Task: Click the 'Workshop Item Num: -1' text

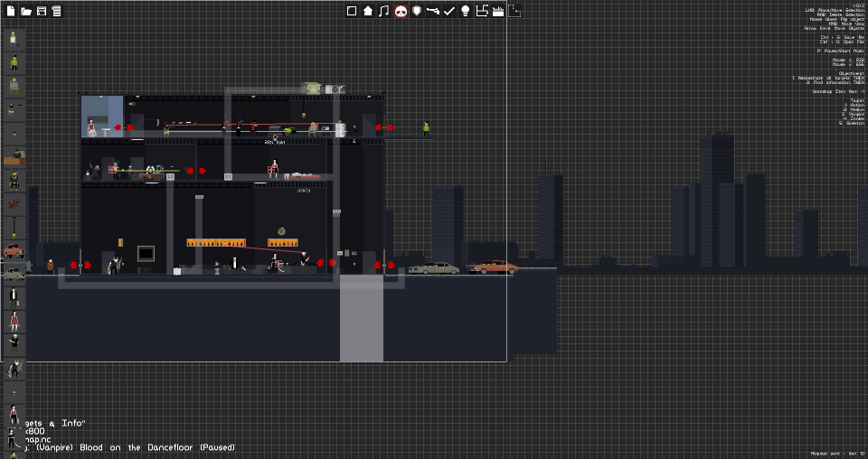Action: pos(839,92)
